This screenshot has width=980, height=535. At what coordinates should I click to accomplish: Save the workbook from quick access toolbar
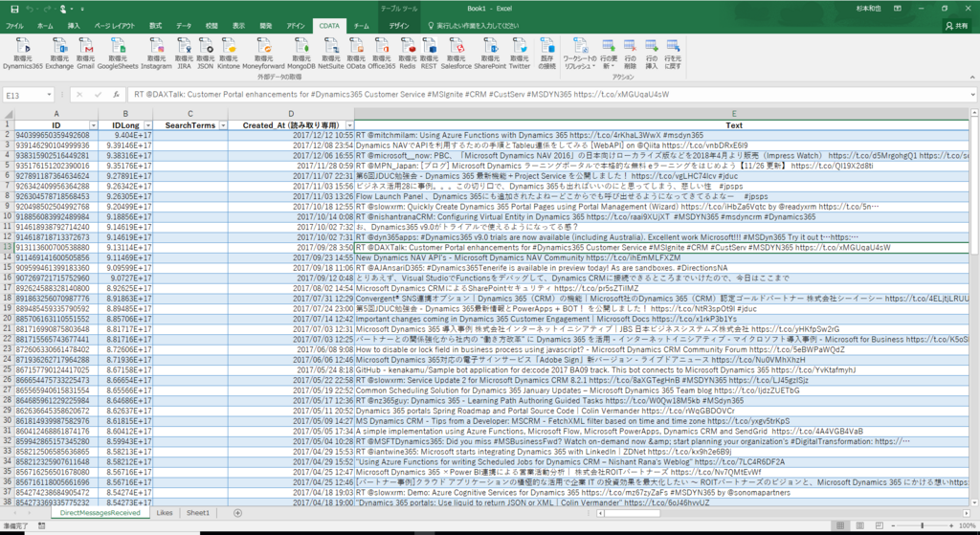click(14, 9)
